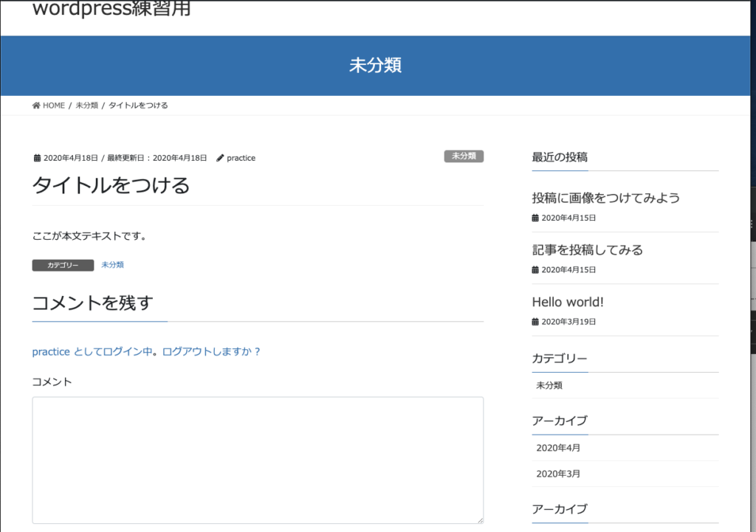Click calendar icon under Hello world! post
The width and height of the screenshot is (756, 532).
pos(535,322)
